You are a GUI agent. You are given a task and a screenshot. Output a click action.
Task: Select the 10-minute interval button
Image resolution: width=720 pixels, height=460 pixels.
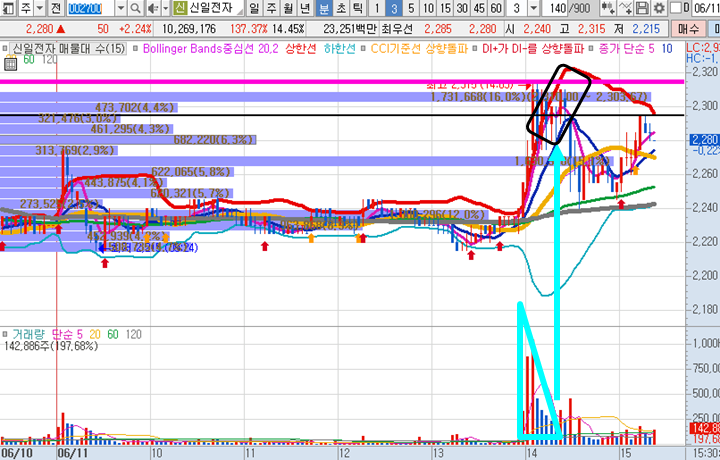[x=428, y=8]
